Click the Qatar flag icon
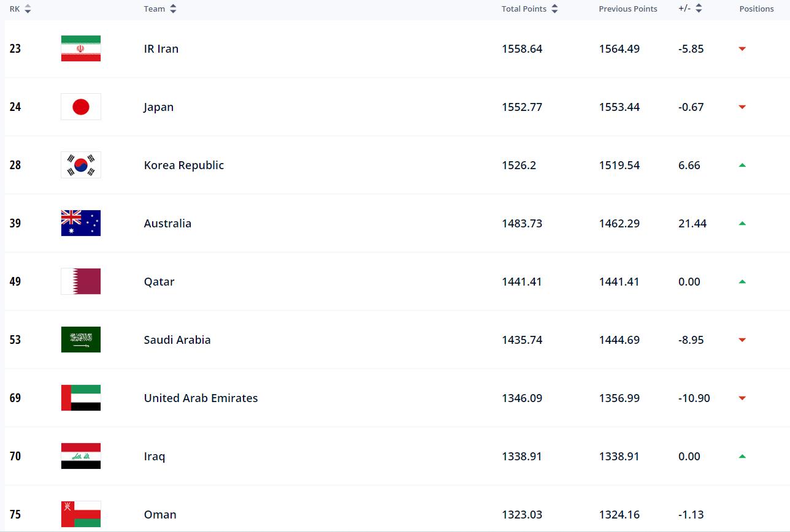 (x=81, y=281)
